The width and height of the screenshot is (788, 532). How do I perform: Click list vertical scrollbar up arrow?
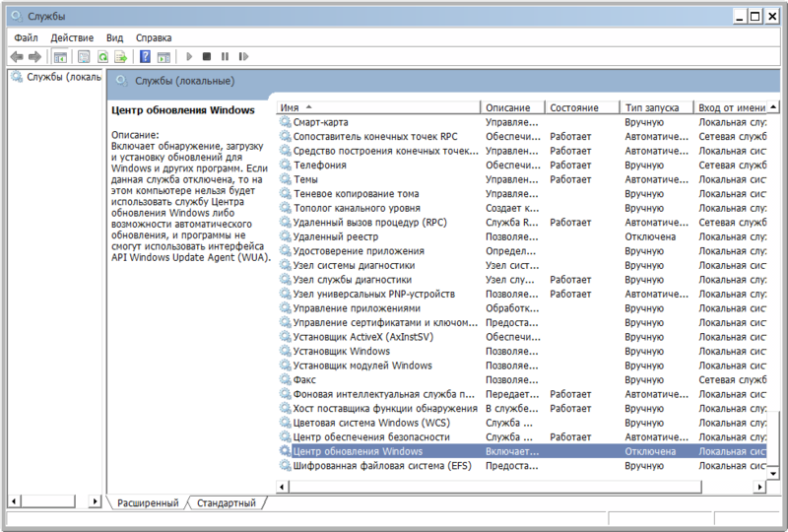coord(773,106)
